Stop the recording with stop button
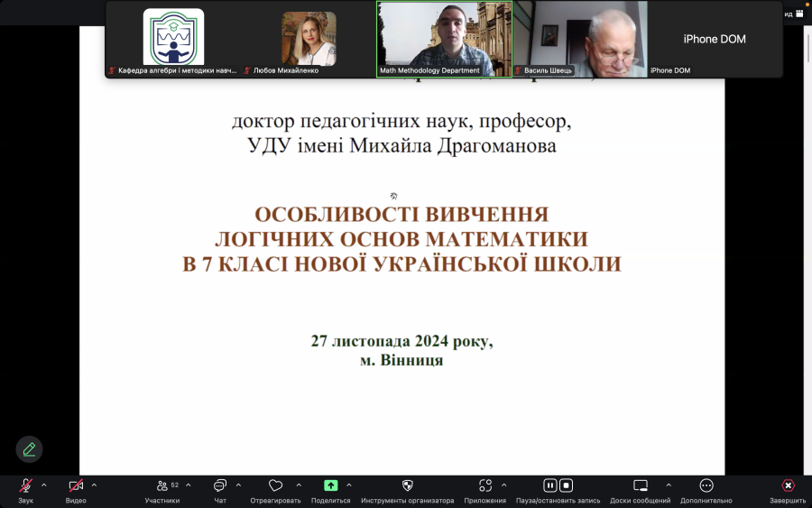 pos(566,485)
